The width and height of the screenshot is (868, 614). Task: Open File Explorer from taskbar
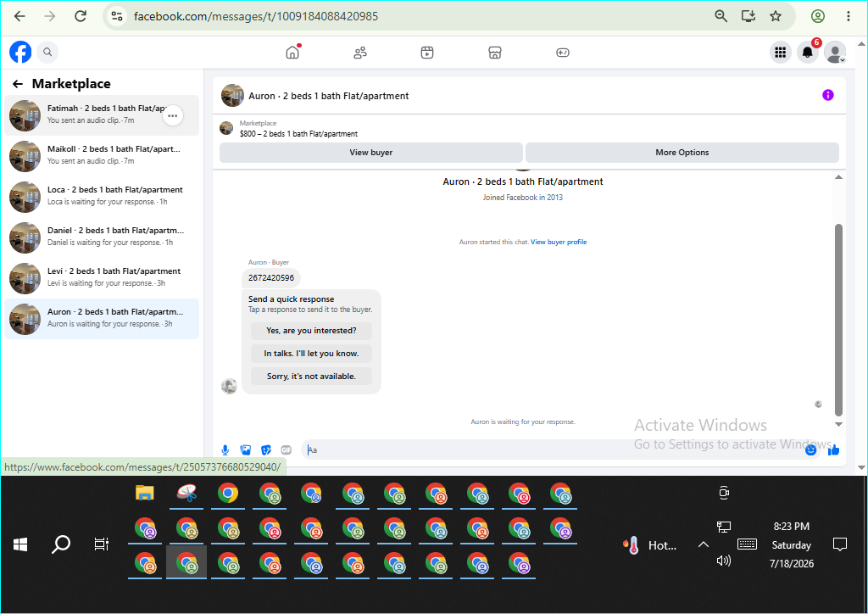[145, 493]
